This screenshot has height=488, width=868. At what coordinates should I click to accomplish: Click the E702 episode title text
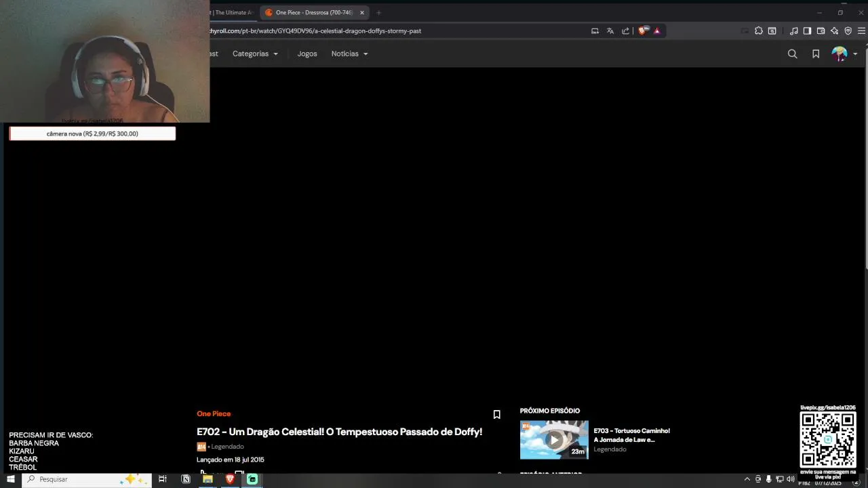(339, 432)
